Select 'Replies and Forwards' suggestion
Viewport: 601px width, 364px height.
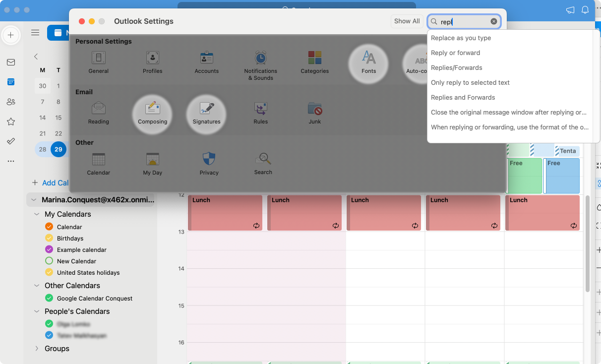510,97
